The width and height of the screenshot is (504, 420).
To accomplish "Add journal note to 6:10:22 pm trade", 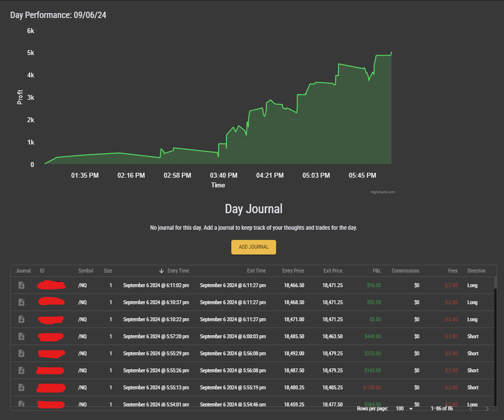I will (x=21, y=319).
